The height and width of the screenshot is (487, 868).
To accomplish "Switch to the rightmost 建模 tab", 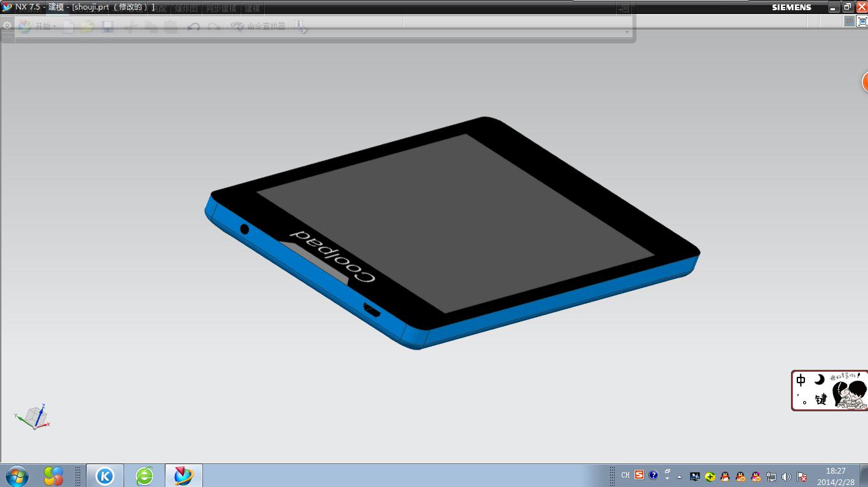I will point(253,8).
